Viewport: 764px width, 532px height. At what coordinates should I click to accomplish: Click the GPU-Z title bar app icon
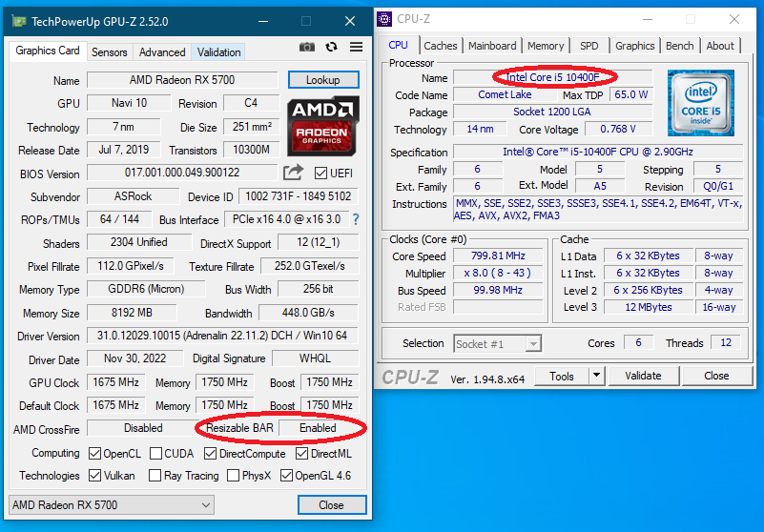[x=19, y=21]
